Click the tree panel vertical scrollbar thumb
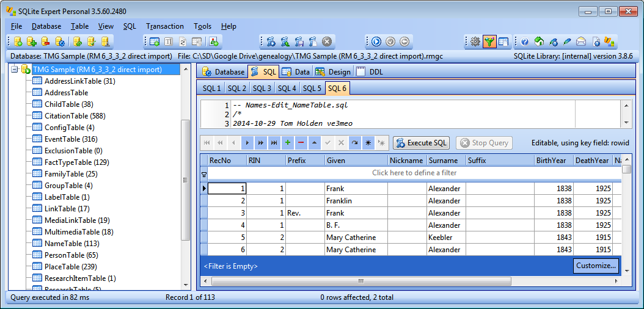Screen dimensions: 644x309 click(185, 180)
